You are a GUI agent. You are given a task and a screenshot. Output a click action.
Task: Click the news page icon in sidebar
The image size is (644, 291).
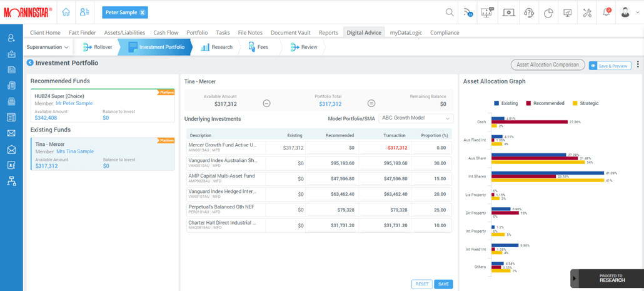[11, 69]
